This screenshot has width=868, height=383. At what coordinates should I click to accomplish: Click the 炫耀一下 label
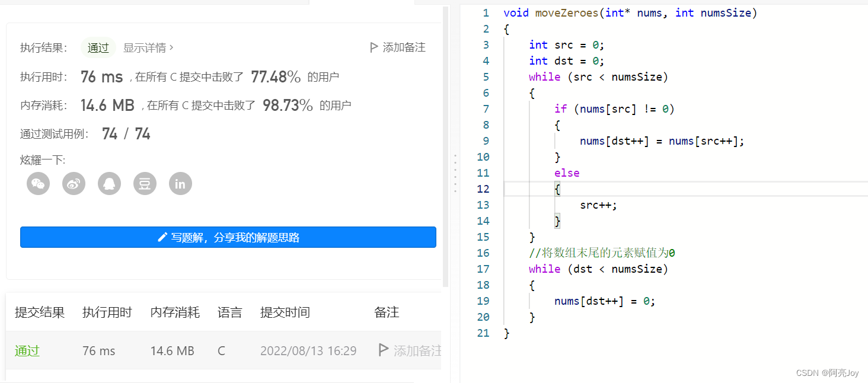pyautogui.click(x=43, y=160)
